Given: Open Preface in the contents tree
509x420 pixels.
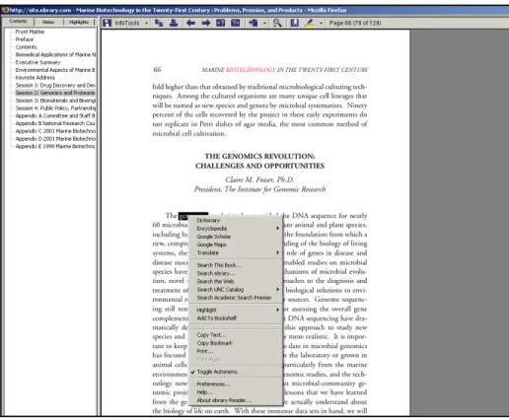Looking at the screenshot, I should (x=25, y=39).
